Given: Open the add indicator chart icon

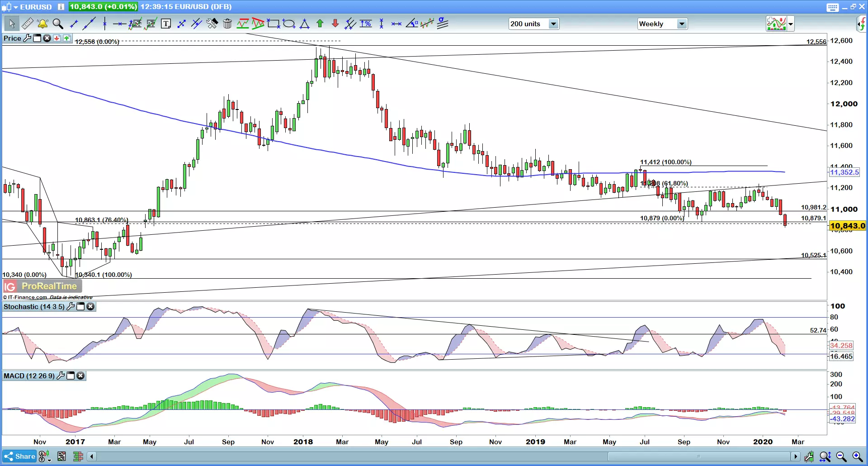Looking at the screenshot, I should coord(777,24).
